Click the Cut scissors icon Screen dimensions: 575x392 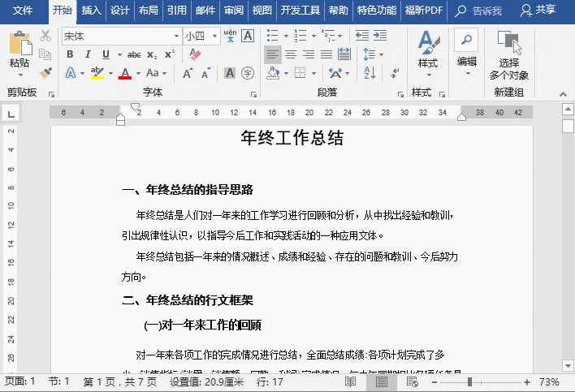[x=45, y=36]
